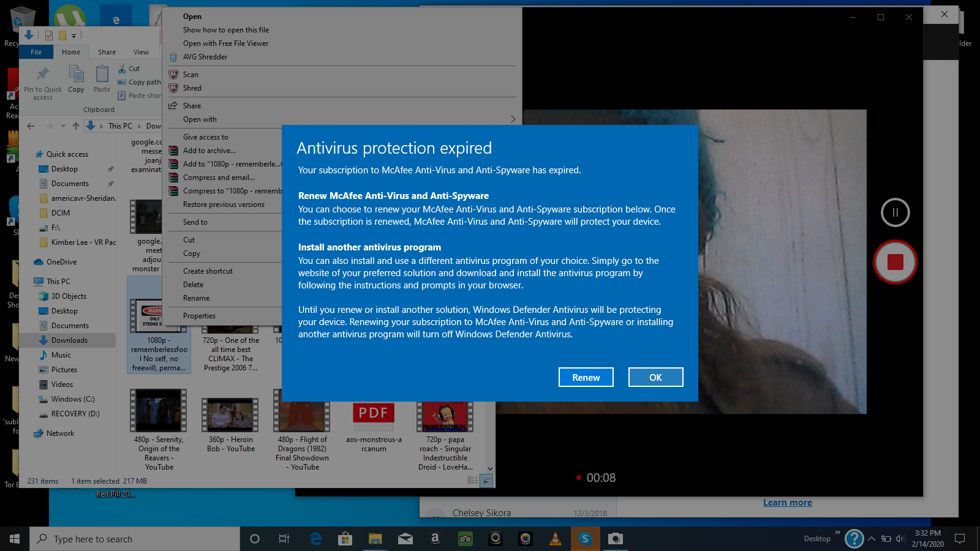The height and width of the screenshot is (551, 980).
Task: Switch Explorer to details view
Action: (473, 481)
